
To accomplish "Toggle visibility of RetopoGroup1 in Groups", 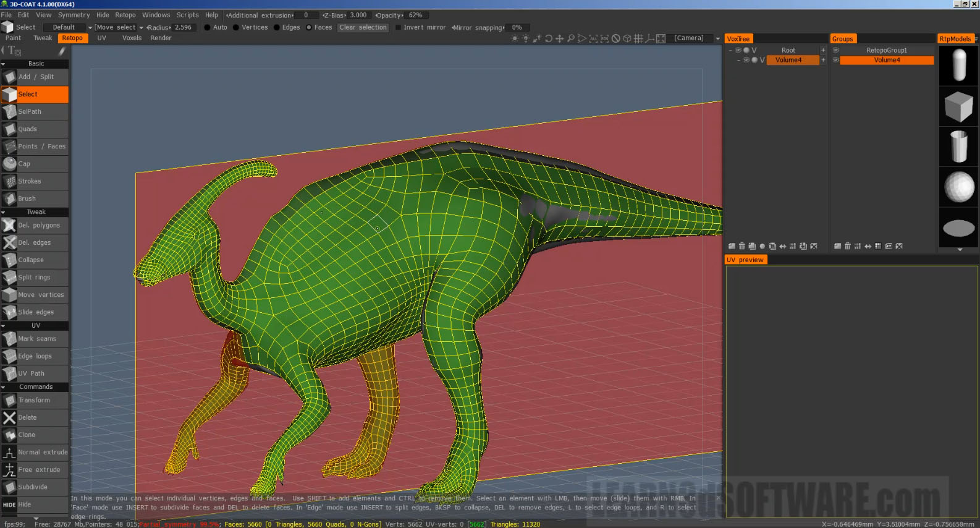I will [x=835, y=50].
